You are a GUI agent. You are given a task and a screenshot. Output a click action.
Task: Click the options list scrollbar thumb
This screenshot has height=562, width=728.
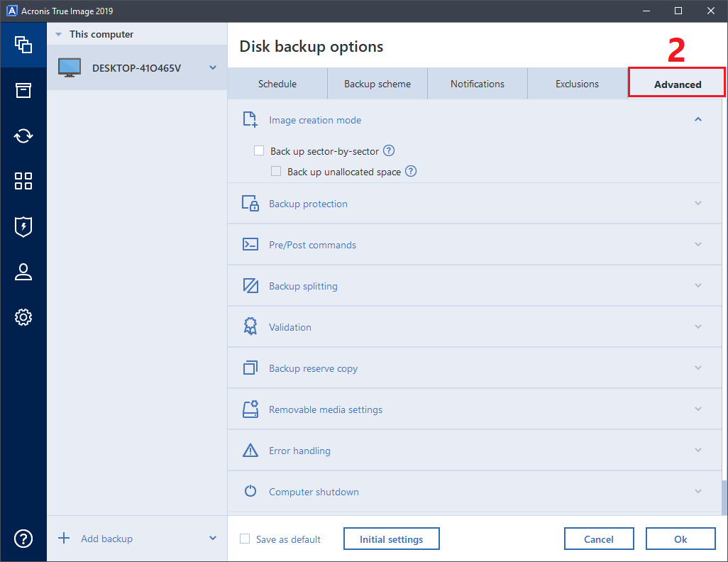pos(724,497)
